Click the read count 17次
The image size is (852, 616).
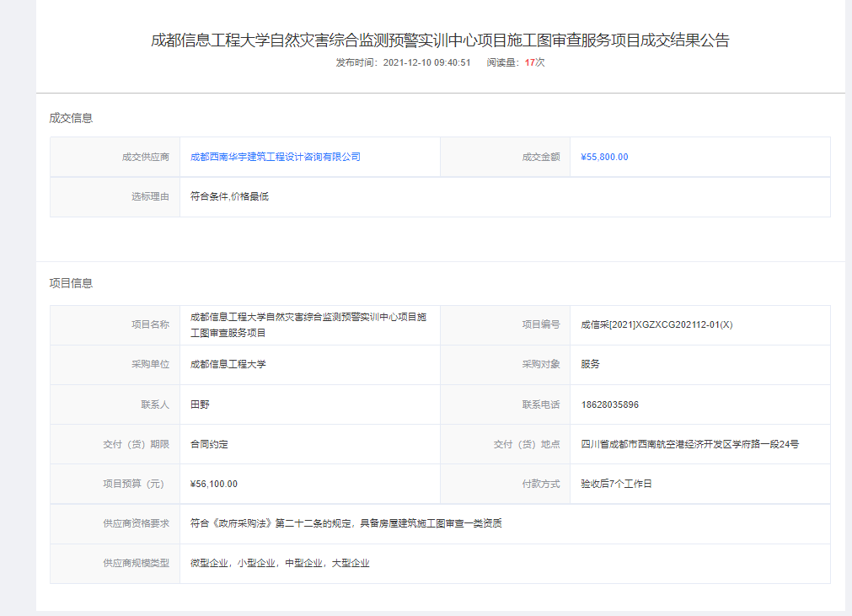tap(534, 62)
